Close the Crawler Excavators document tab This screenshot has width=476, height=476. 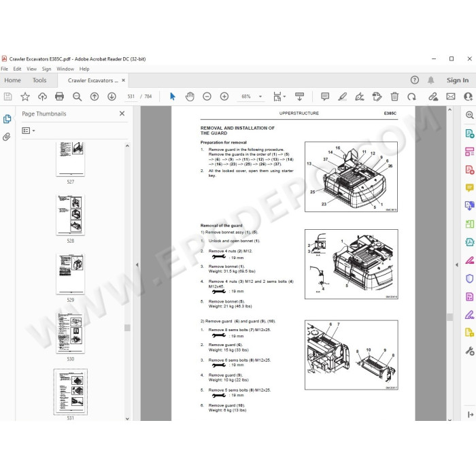[x=123, y=80]
